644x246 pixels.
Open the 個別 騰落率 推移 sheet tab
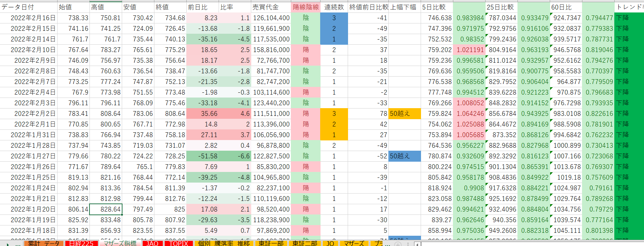click(224, 243)
